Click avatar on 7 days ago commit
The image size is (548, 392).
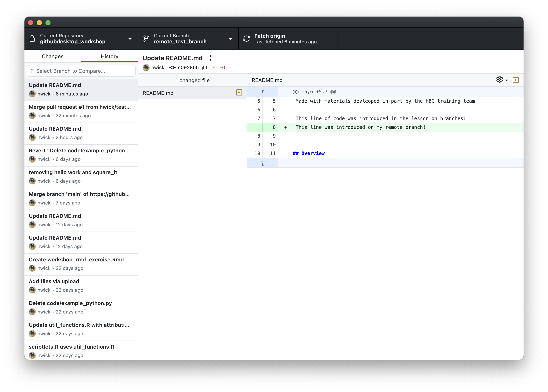point(32,203)
